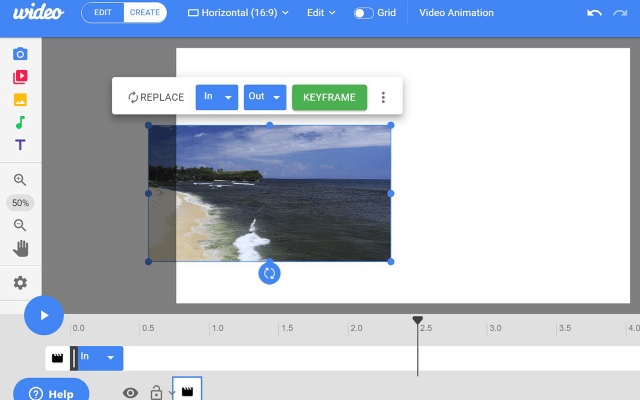Screen dimensions: 640x400
Task: Expand the Horizontal (16:9) format dropdown
Action: coord(238,13)
